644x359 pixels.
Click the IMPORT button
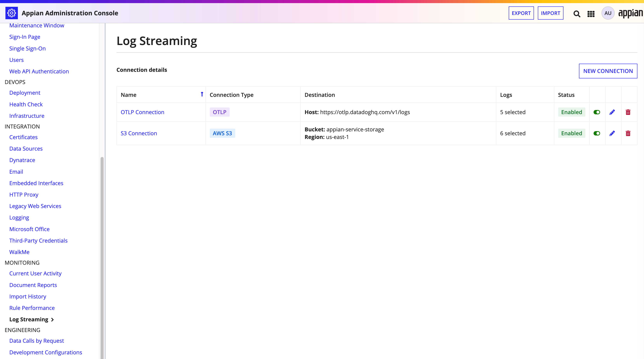[x=550, y=13]
